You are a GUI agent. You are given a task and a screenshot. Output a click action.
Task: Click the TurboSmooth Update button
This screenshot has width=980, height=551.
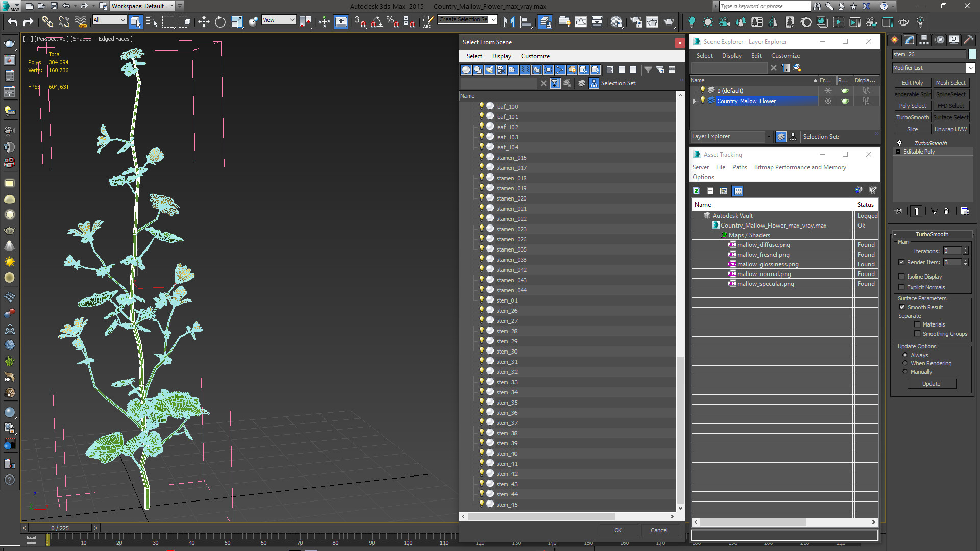coord(931,384)
